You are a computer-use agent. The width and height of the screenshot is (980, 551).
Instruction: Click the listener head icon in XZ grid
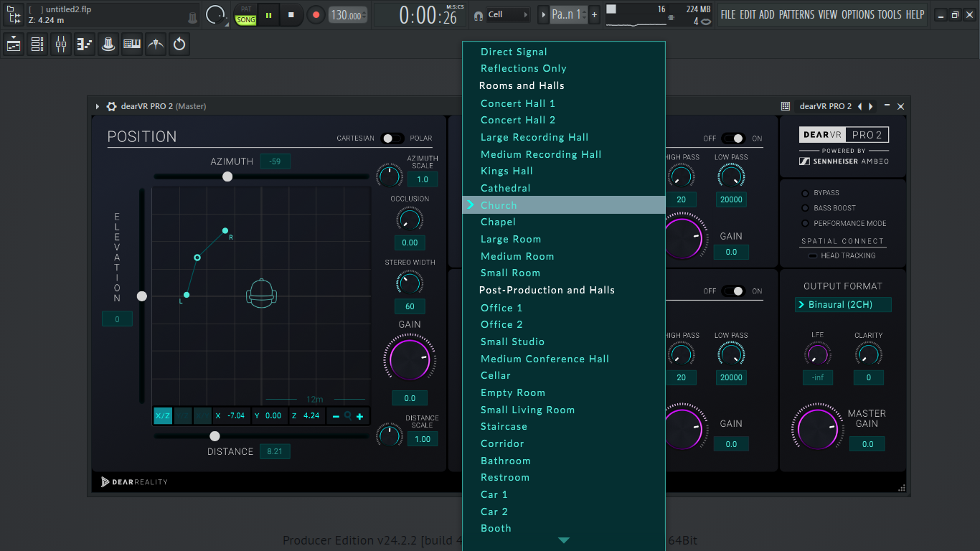[261, 293]
